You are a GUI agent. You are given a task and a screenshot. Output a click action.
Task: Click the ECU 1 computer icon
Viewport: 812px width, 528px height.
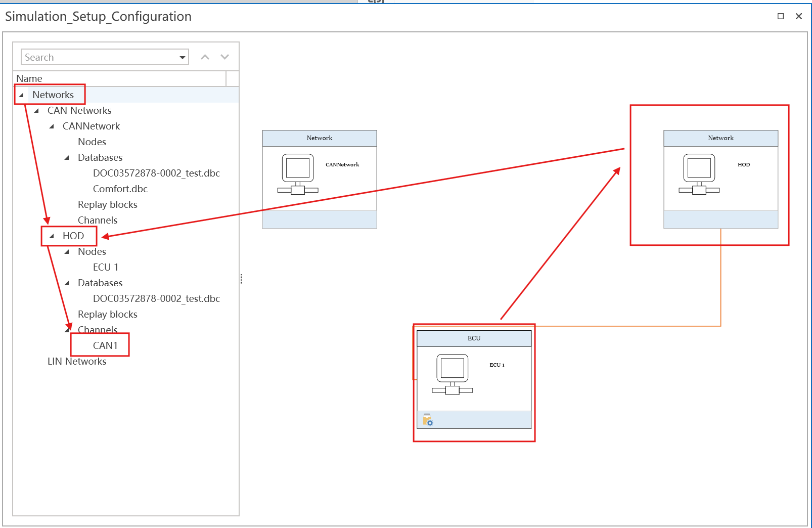pyautogui.click(x=452, y=374)
